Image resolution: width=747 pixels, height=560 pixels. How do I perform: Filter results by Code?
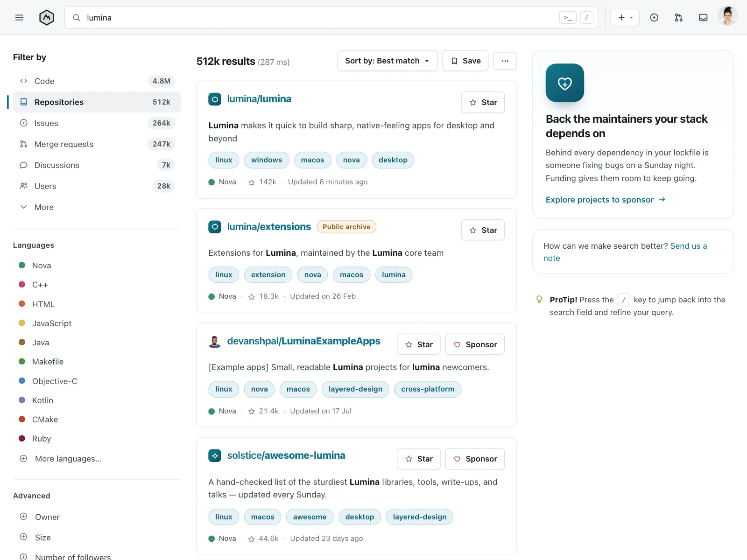(97, 81)
